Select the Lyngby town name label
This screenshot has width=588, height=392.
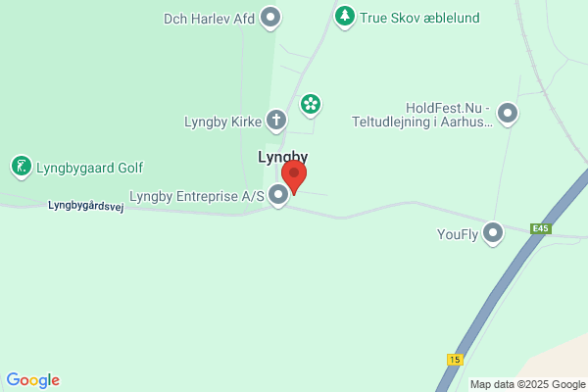(x=283, y=157)
